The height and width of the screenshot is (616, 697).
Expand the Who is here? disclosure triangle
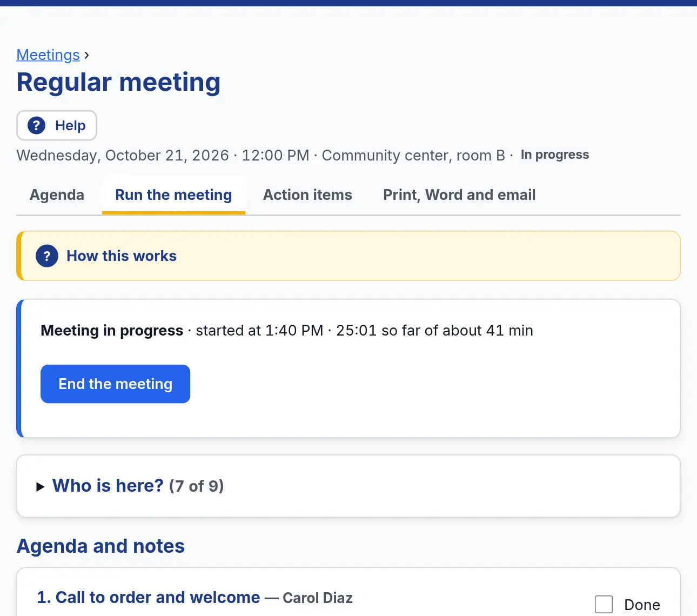tap(40, 487)
